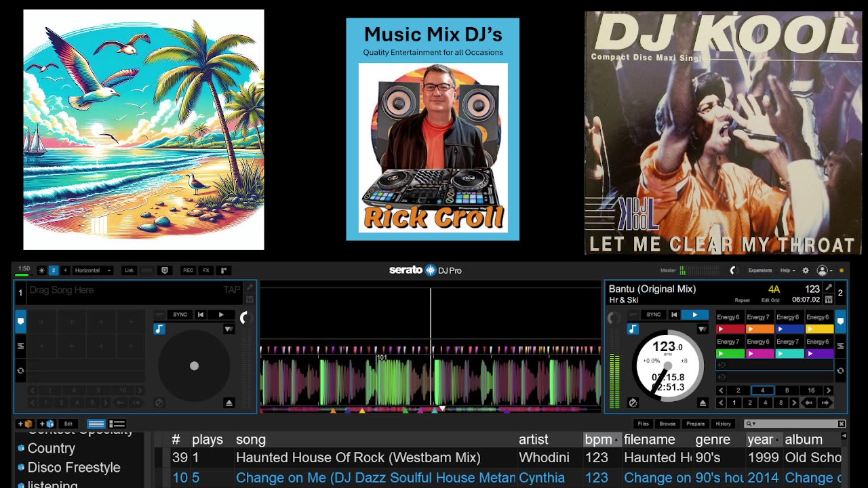Open the FX panel
Screen dimensions: 868x488
(206, 270)
